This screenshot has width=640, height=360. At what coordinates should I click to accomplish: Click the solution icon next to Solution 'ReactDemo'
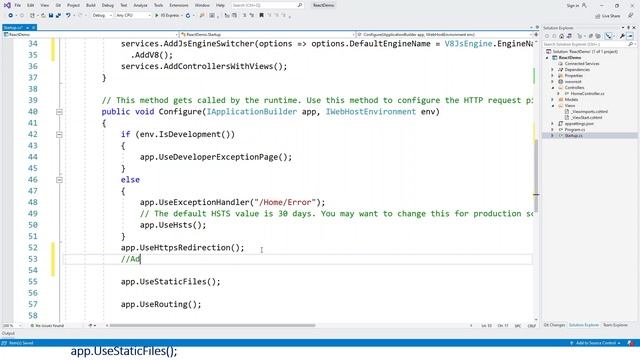[x=549, y=52]
